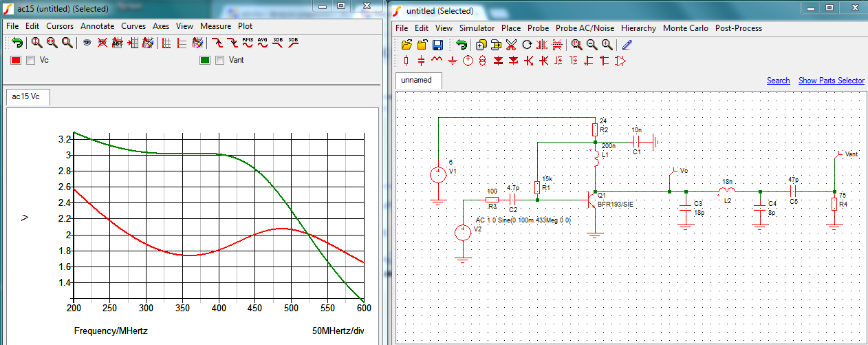This screenshot has width=868, height=345.
Task: Pick the inductor placement tool
Action: pyautogui.click(x=437, y=61)
